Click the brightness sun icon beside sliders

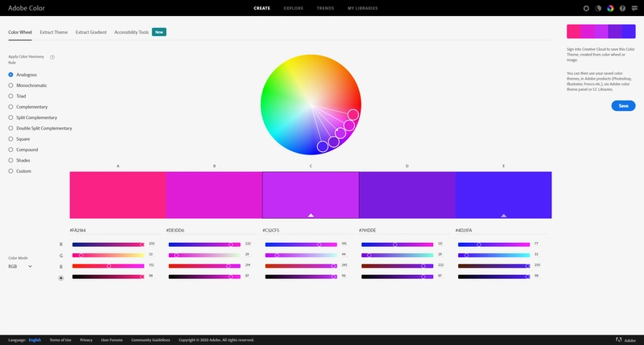61,277
